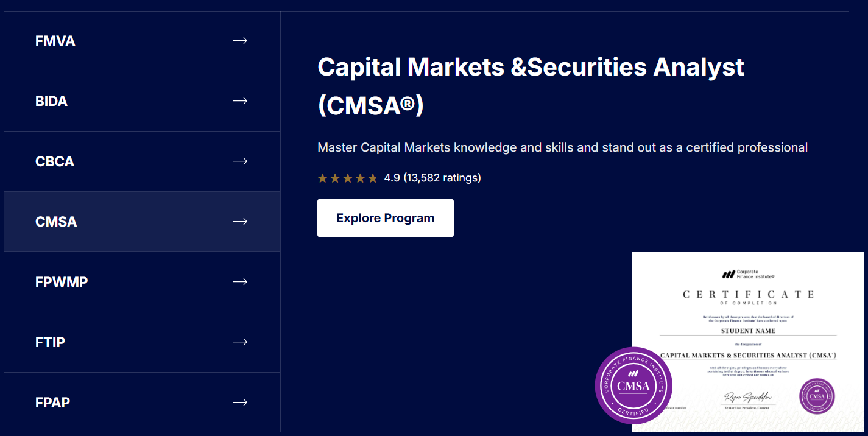Click the large purple CMSA certified badge

(633, 386)
